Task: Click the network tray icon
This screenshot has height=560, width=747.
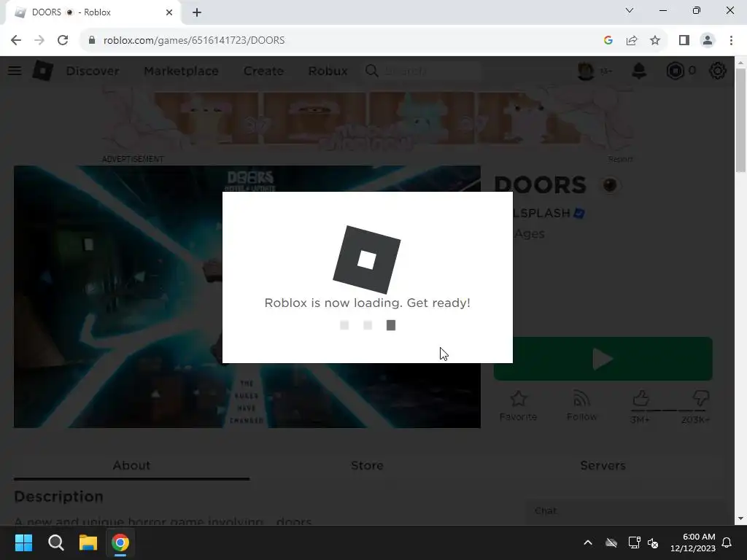Action: [x=634, y=542]
